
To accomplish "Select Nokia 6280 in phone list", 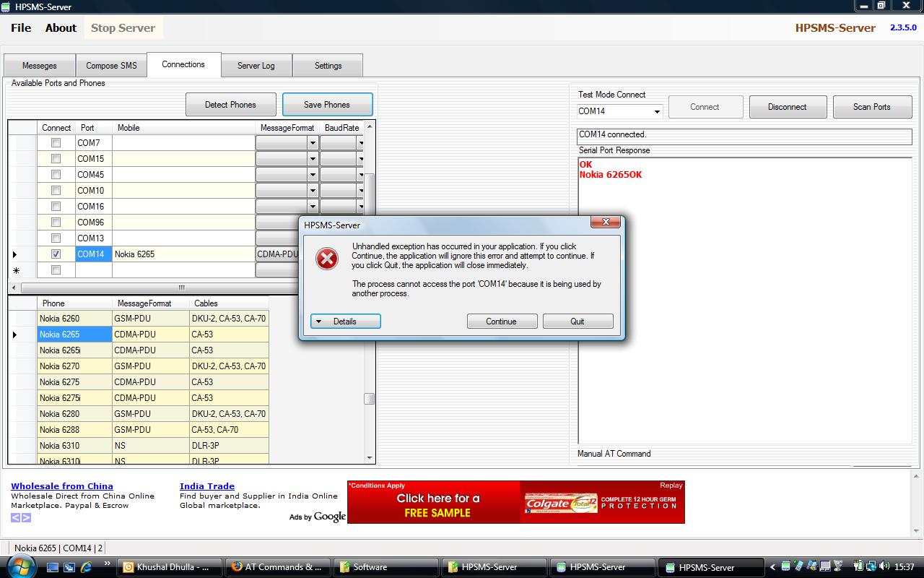I will point(74,414).
